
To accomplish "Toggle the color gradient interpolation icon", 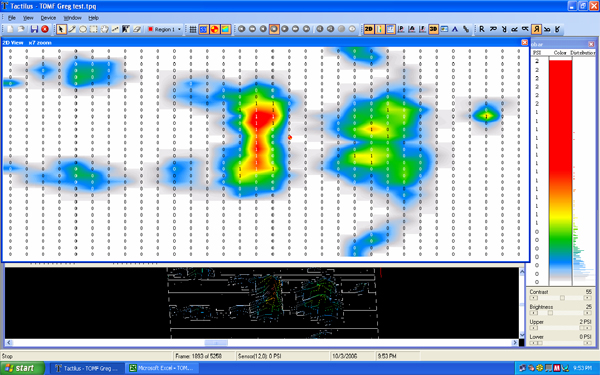I will pyautogui.click(x=226, y=29).
